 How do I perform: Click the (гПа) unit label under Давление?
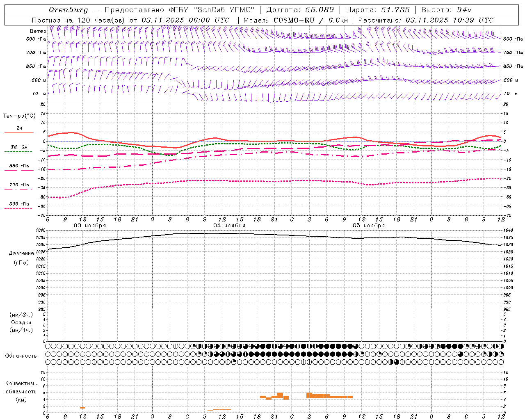[x=21, y=262]
